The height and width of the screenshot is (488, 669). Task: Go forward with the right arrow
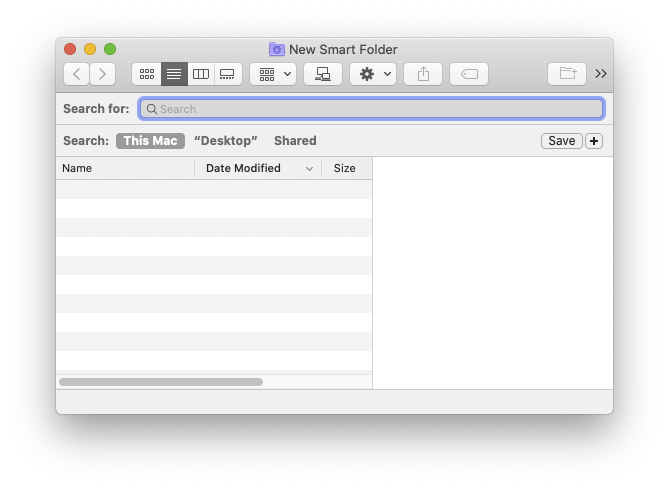click(102, 74)
